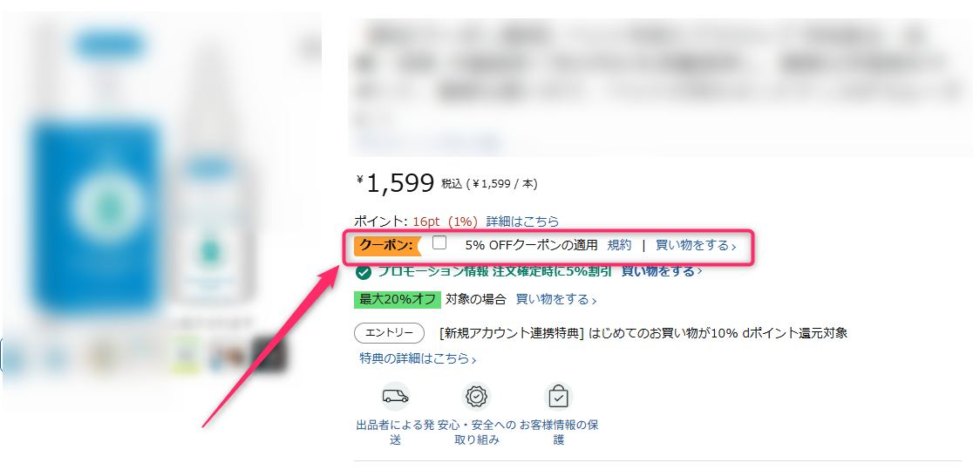Tick the 5% OFF coupon checkbox
980x470 pixels.
[x=439, y=242]
